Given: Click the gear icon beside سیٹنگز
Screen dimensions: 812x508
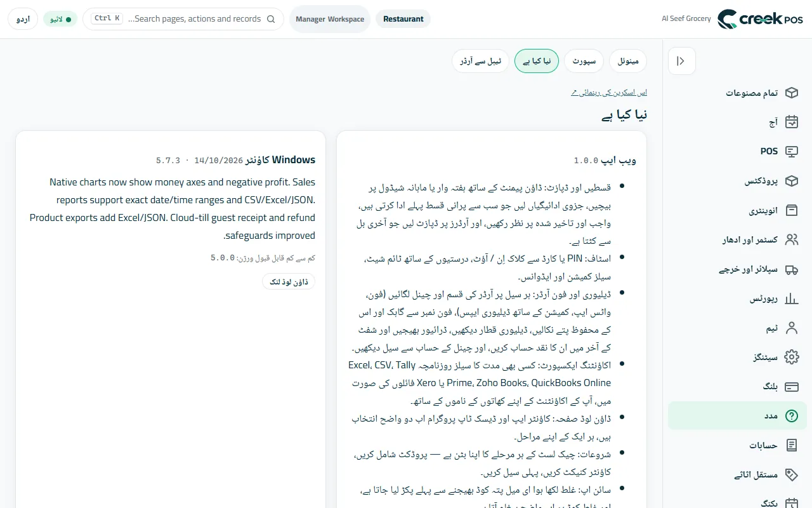Looking at the screenshot, I should coord(791,357).
